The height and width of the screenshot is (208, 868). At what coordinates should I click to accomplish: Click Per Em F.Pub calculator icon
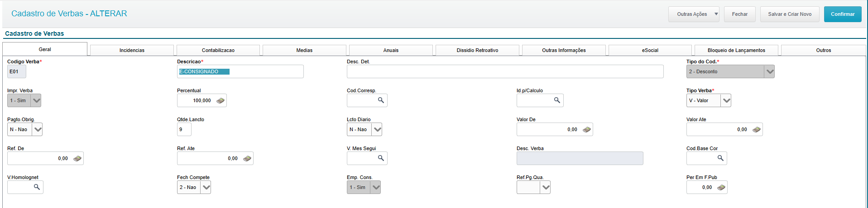click(721, 188)
